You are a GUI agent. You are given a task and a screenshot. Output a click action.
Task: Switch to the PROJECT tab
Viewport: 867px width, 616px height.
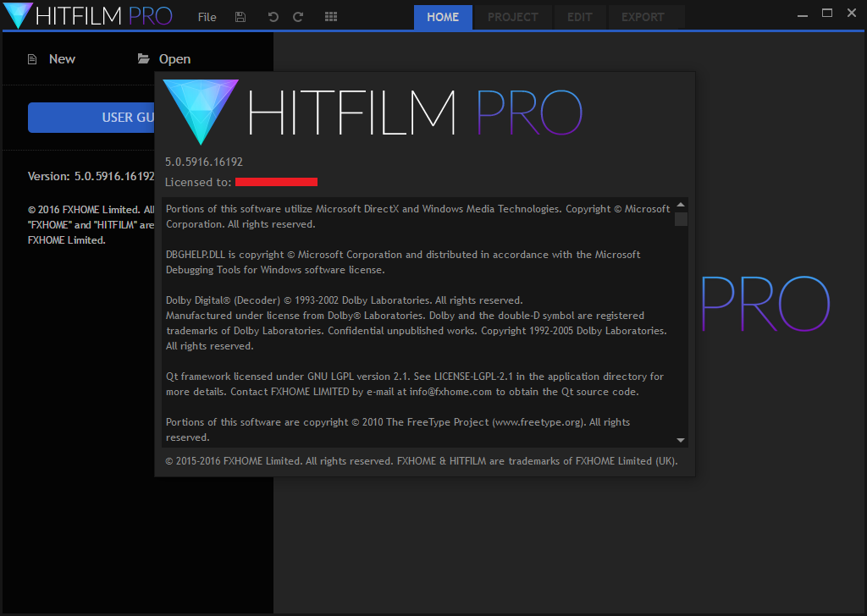click(x=512, y=17)
